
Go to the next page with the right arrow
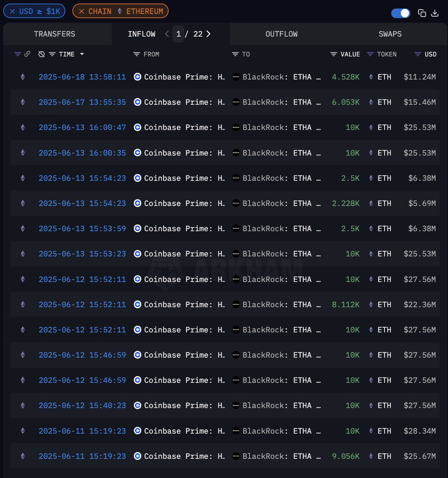(208, 34)
